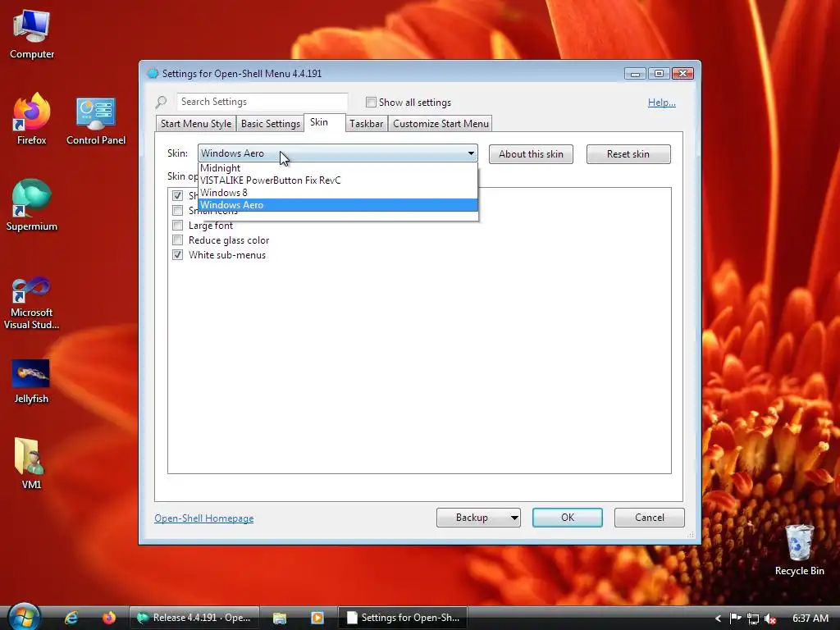Image resolution: width=840 pixels, height=630 pixels.
Task: Collapse the Skin dropdown arrow
Action: 471,153
